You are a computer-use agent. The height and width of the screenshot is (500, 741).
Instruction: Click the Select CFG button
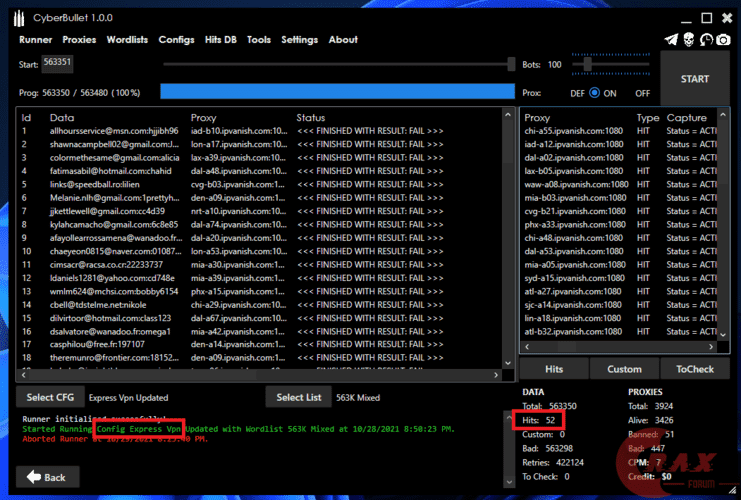coord(50,397)
